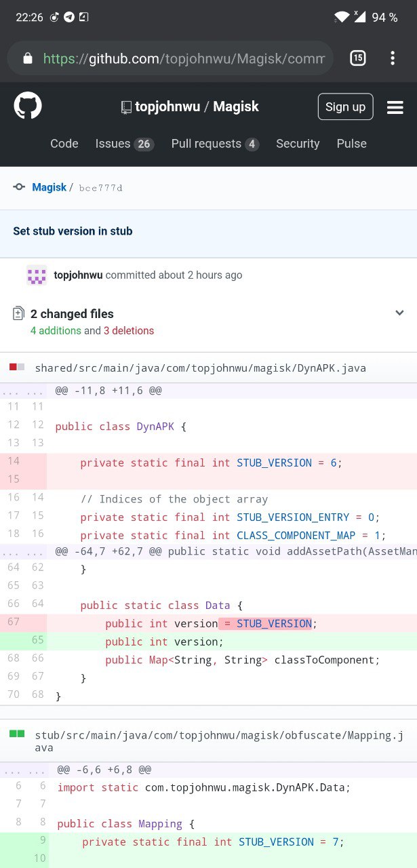Click added line 'STUB_VERSION = 7'
This screenshot has height=868, width=417.
tap(213, 842)
